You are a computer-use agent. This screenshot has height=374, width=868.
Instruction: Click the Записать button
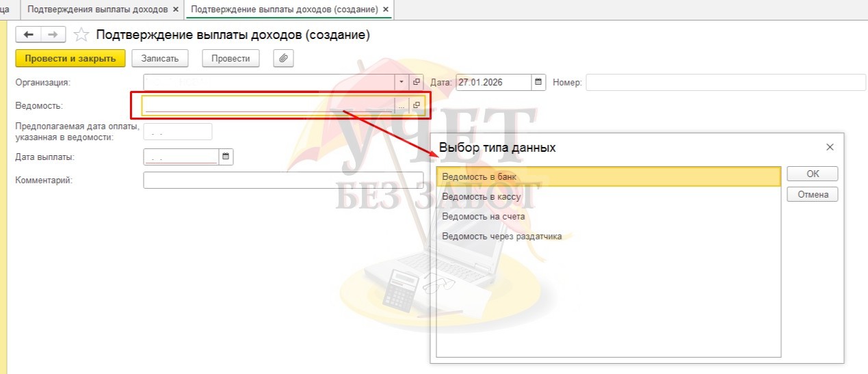coord(160,59)
